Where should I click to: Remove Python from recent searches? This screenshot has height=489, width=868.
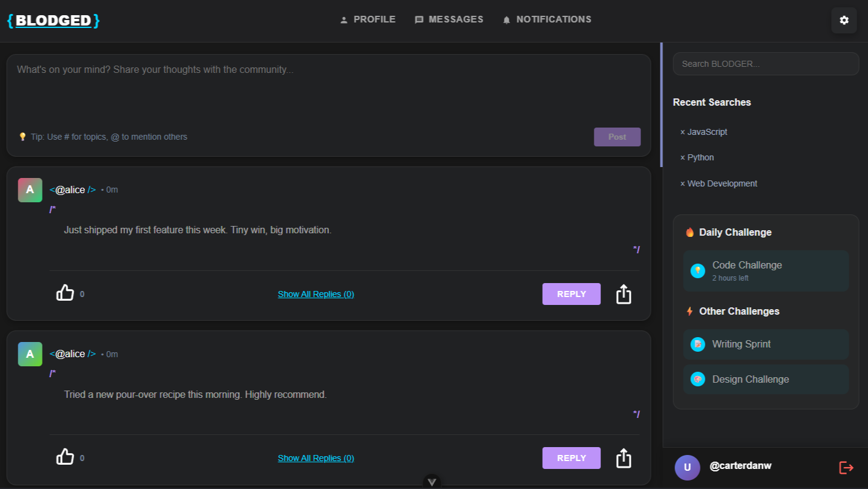pos(682,158)
